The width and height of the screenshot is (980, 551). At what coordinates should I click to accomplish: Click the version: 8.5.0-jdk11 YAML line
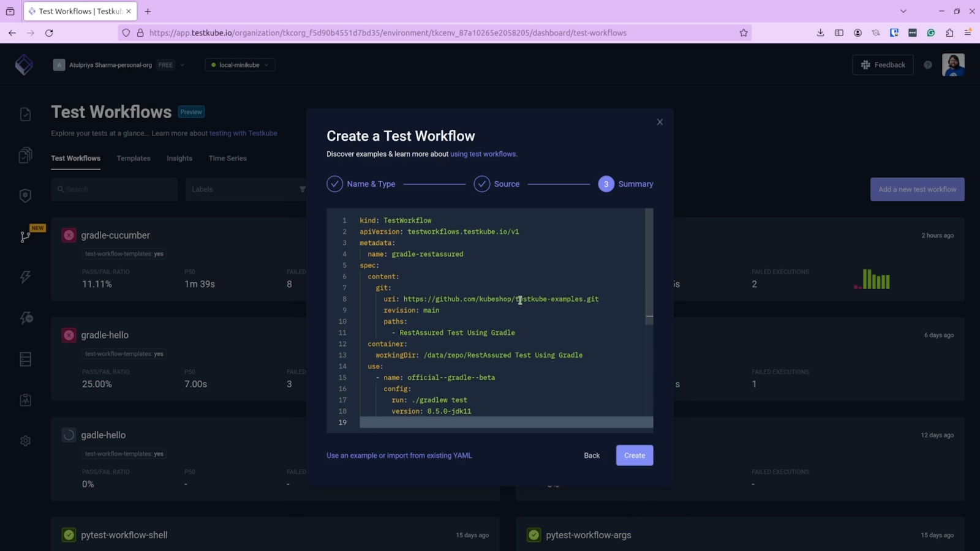431,411
